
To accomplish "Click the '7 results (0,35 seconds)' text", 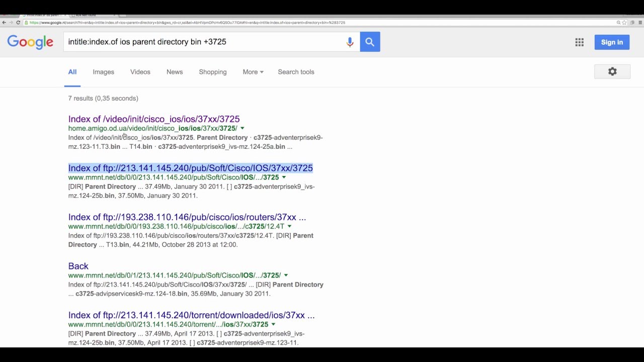I will [103, 98].
